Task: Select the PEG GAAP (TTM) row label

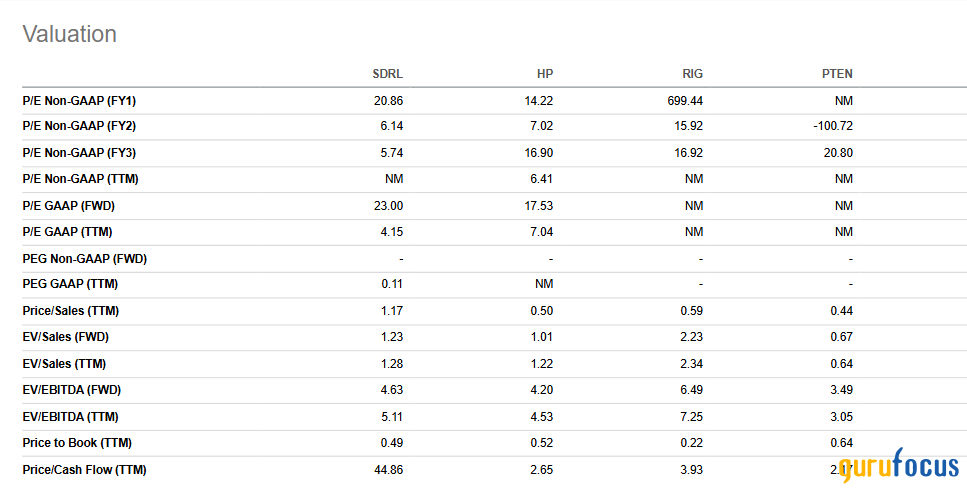Action: tap(70, 285)
